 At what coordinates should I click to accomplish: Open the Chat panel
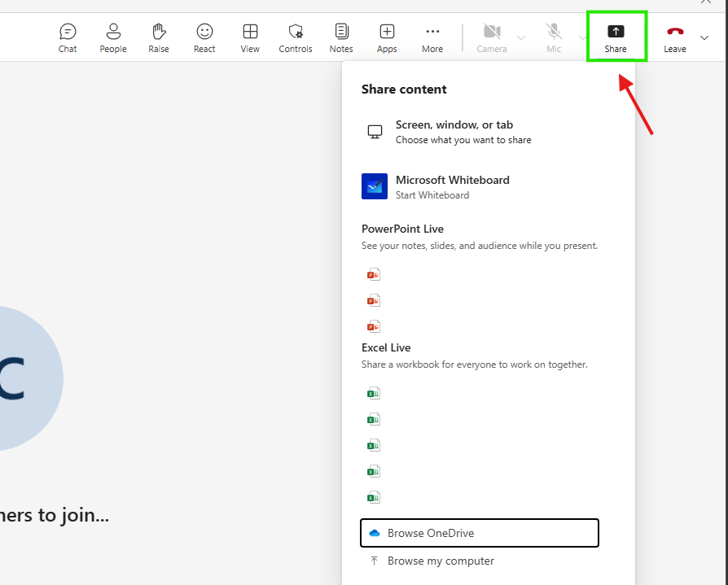pyautogui.click(x=68, y=38)
